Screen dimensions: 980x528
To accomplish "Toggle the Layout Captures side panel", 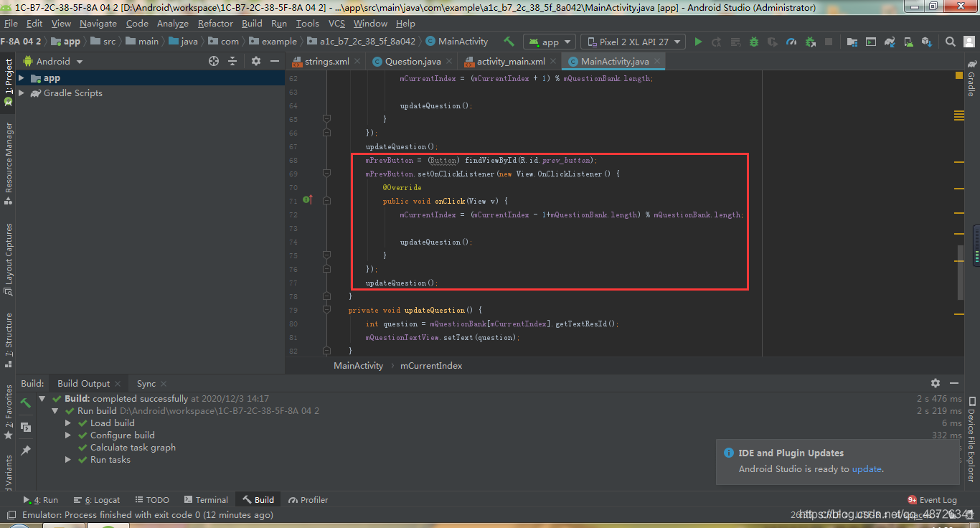I will pyautogui.click(x=8, y=259).
